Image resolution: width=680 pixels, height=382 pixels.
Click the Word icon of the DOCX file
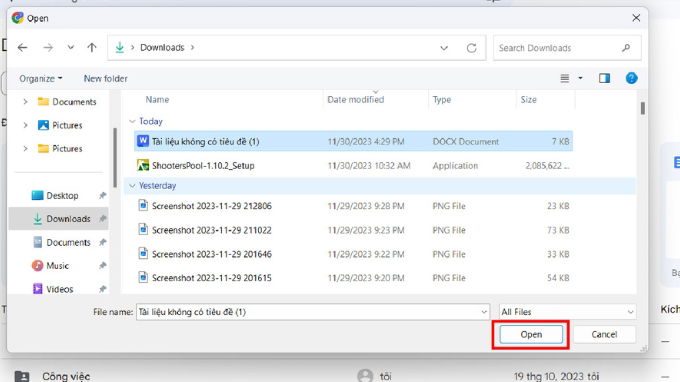[143, 141]
